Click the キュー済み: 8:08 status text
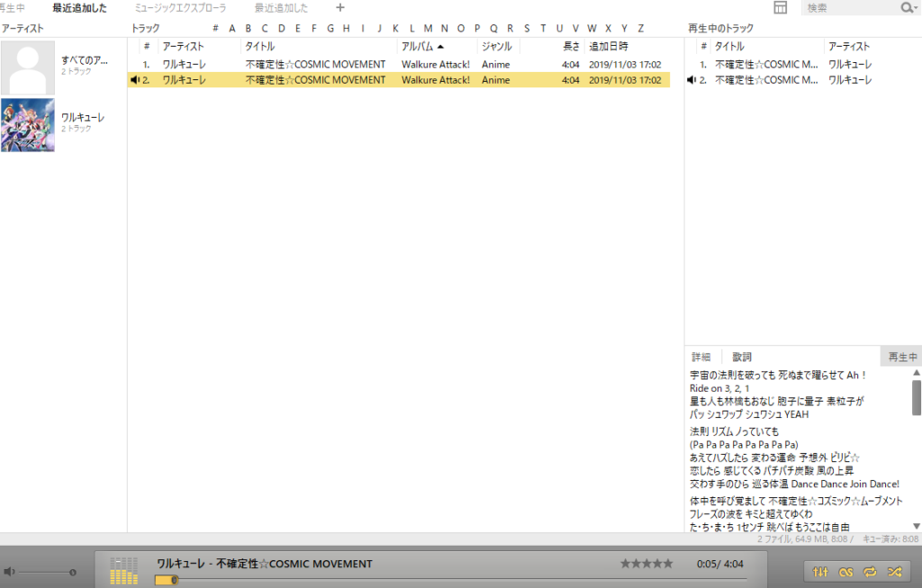 (x=890, y=538)
